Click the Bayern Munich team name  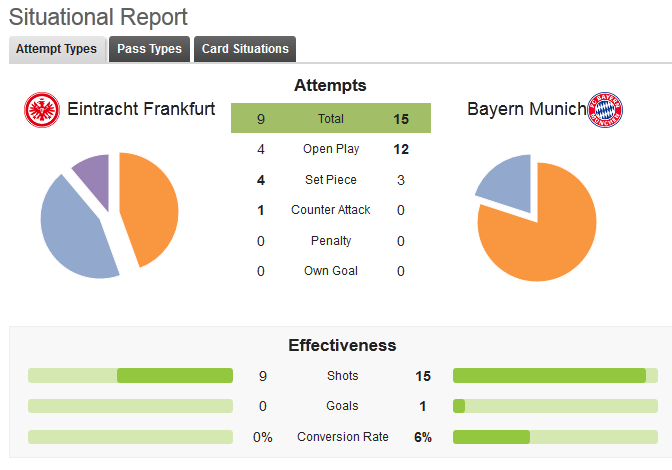[x=526, y=109]
